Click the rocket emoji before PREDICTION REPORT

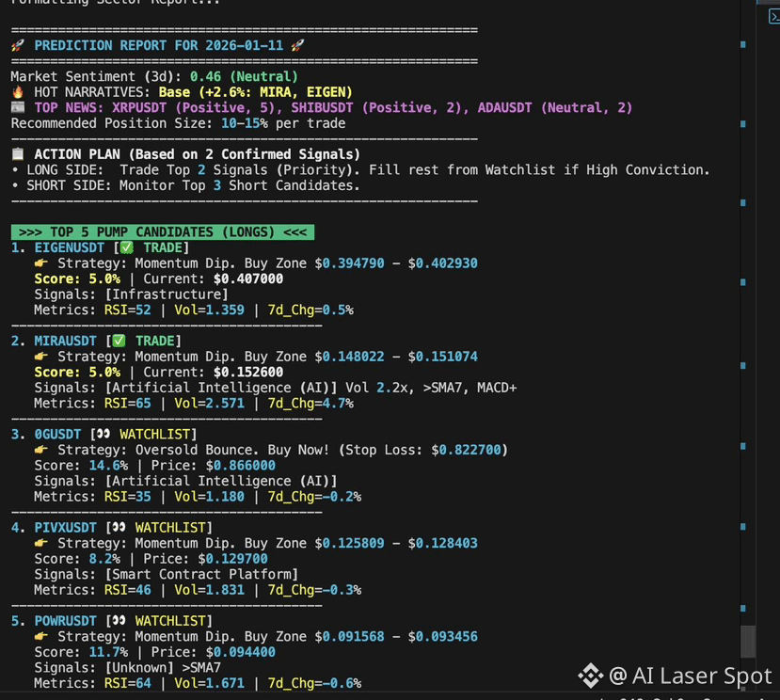point(18,46)
